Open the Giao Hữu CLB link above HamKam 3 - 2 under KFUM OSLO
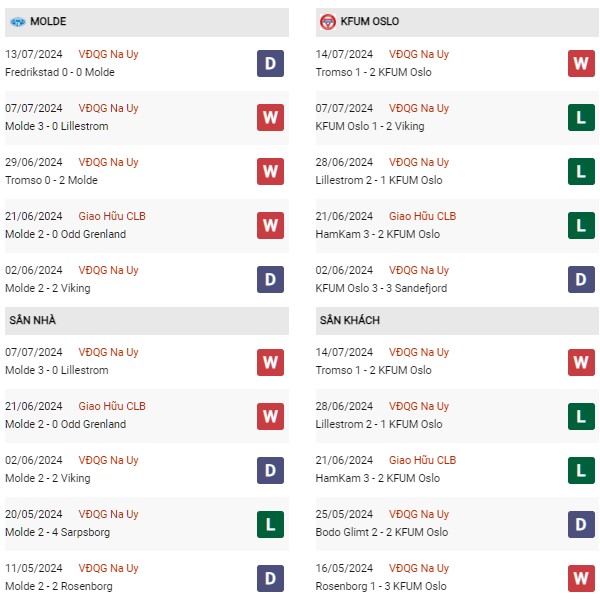The image size is (600, 600). coord(422,216)
